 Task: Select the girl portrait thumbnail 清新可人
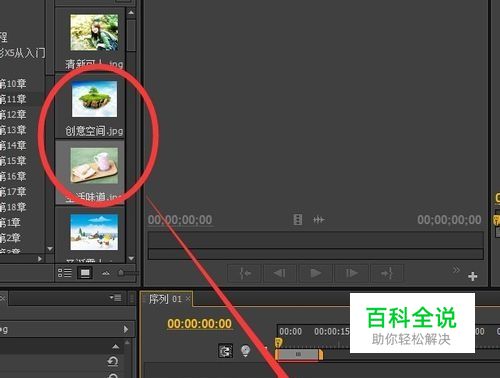(x=94, y=32)
